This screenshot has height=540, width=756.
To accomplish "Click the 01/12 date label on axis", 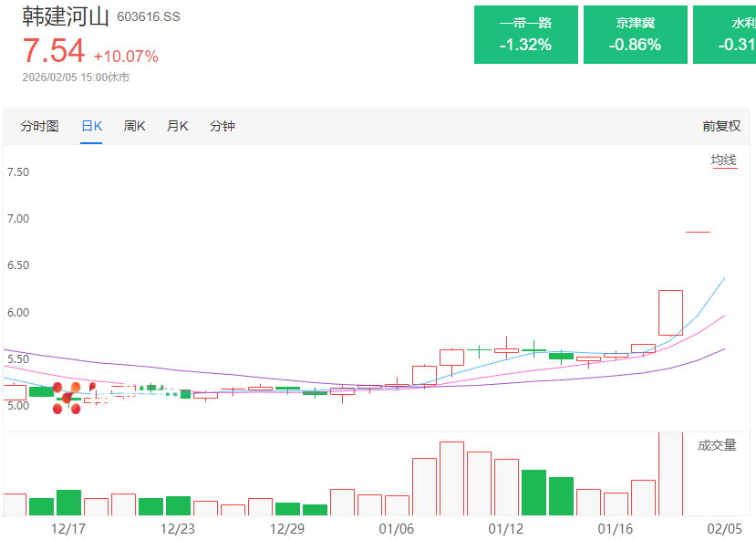I will coord(506,528).
